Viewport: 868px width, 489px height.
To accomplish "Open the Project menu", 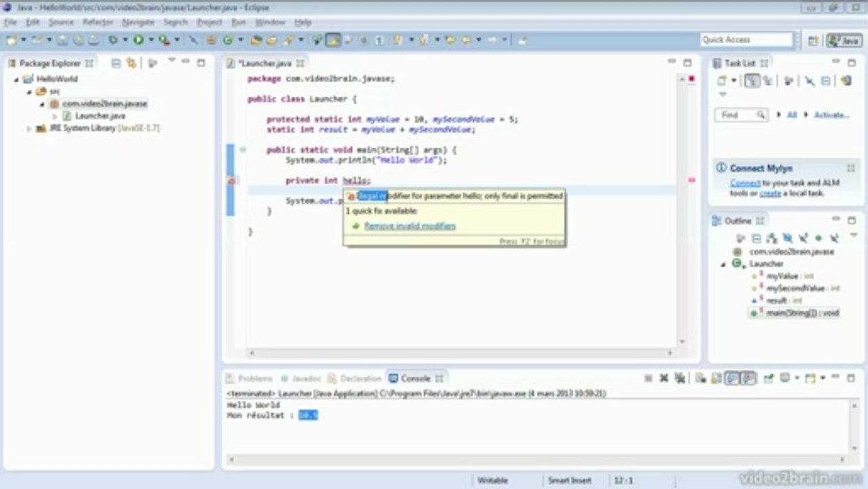I will [209, 22].
